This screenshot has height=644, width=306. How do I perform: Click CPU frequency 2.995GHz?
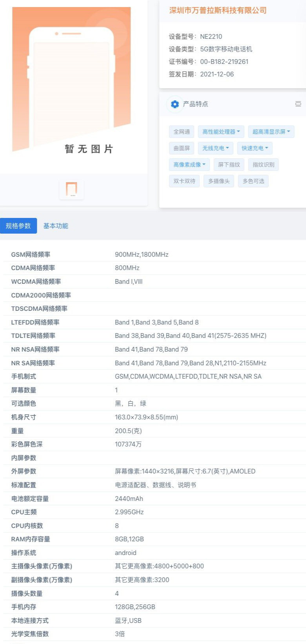point(129,512)
